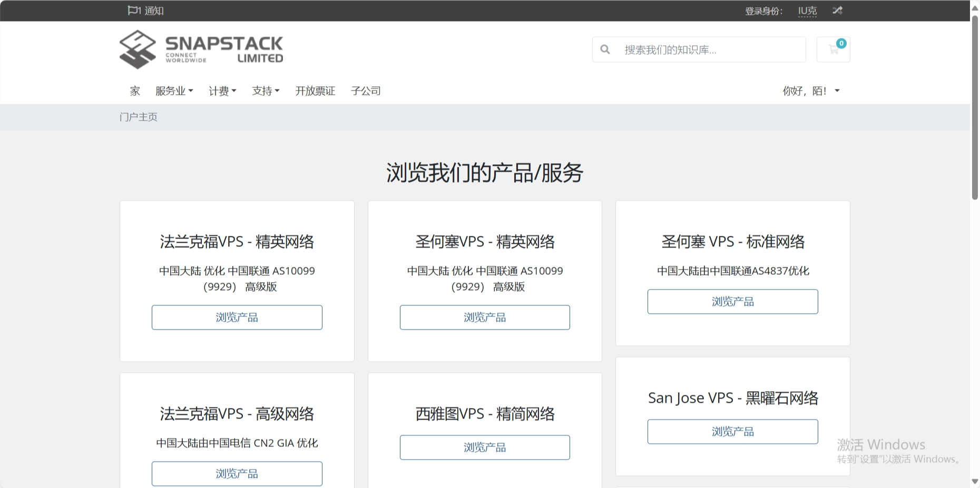The image size is (980, 488).
Task: Click the 门户主页 breadcrumb link
Action: click(138, 117)
